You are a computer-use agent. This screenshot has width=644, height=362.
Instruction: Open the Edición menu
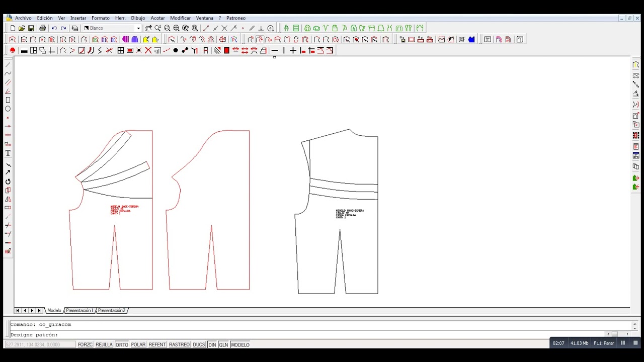[x=45, y=18]
